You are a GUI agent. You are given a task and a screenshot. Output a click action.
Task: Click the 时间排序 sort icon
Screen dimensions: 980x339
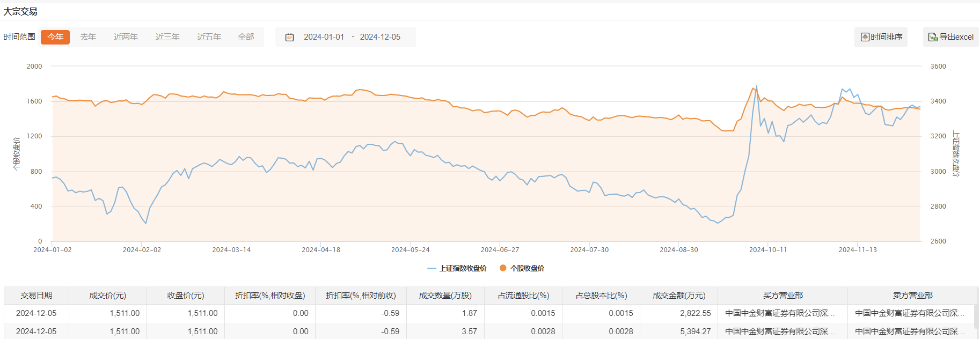pos(865,37)
